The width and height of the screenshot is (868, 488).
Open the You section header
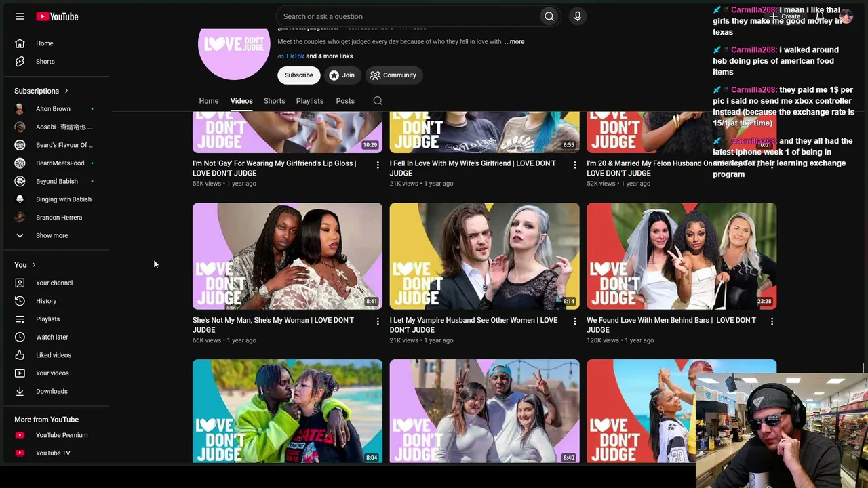(x=25, y=265)
